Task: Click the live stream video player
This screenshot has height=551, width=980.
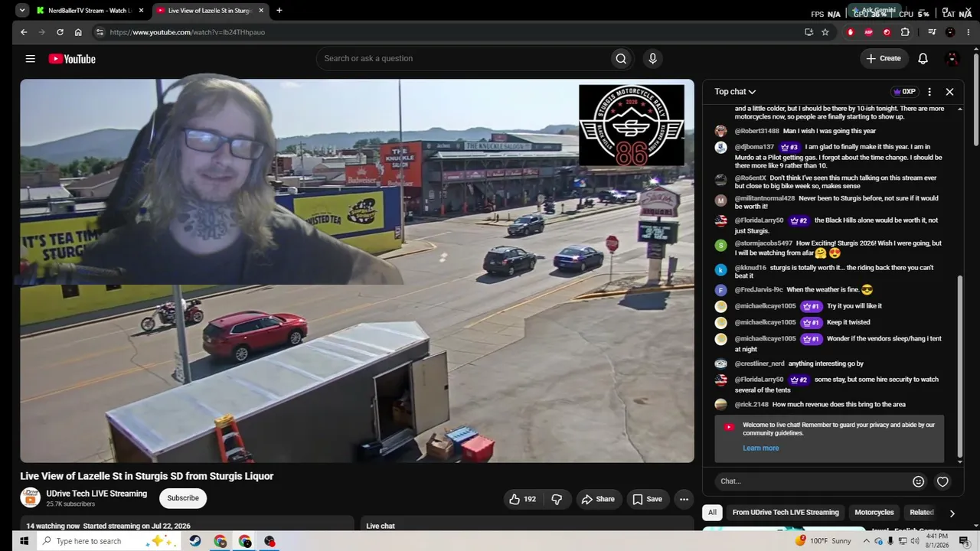Action: (x=357, y=271)
